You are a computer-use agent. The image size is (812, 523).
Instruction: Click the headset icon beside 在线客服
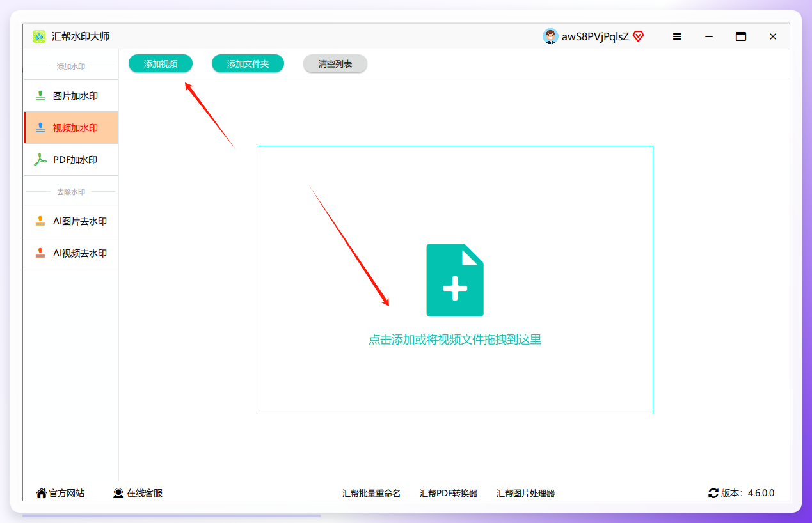pos(118,493)
